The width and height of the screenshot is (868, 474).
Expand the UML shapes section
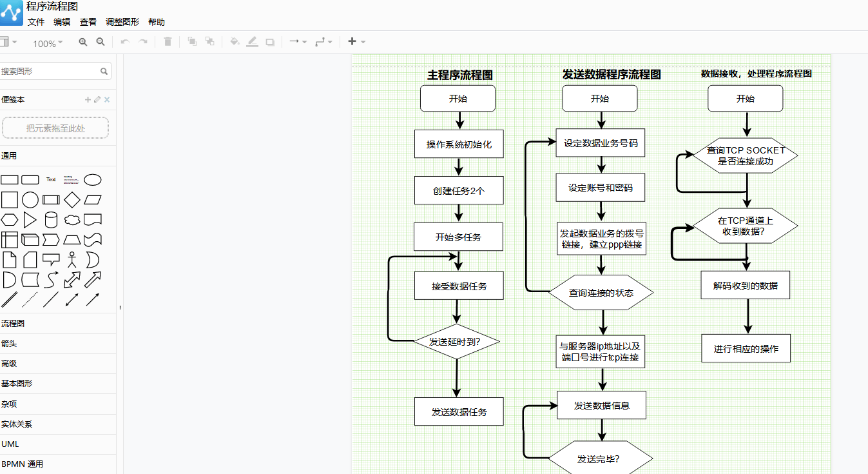(58, 444)
